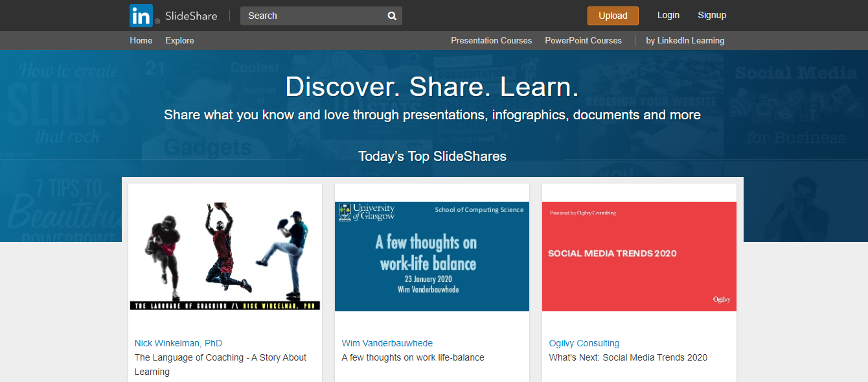Screen dimensions: 868x382
Task: Open the Login link
Action: (x=668, y=16)
